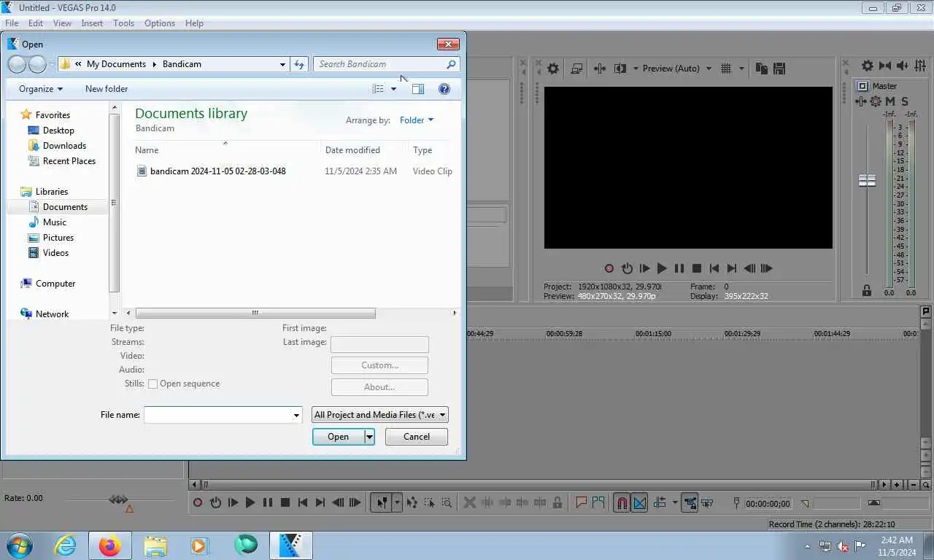934x560 pixels.
Task: Pause playback under the video preview
Action: (679, 268)
